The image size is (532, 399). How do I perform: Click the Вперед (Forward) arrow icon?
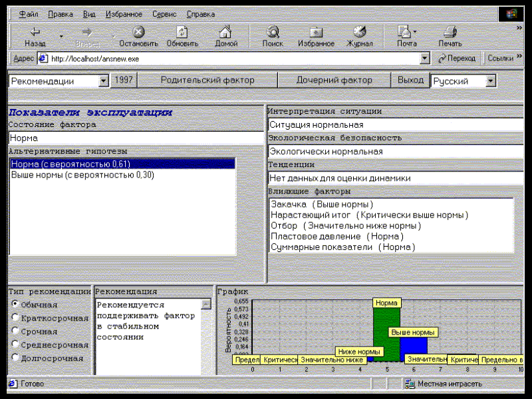click(87, 32)
